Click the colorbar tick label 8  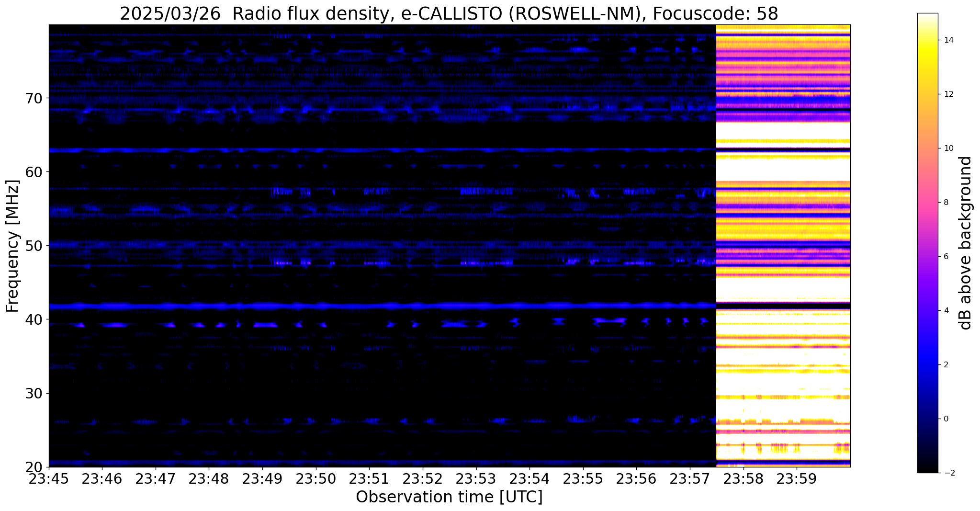[x=946, y=203]
